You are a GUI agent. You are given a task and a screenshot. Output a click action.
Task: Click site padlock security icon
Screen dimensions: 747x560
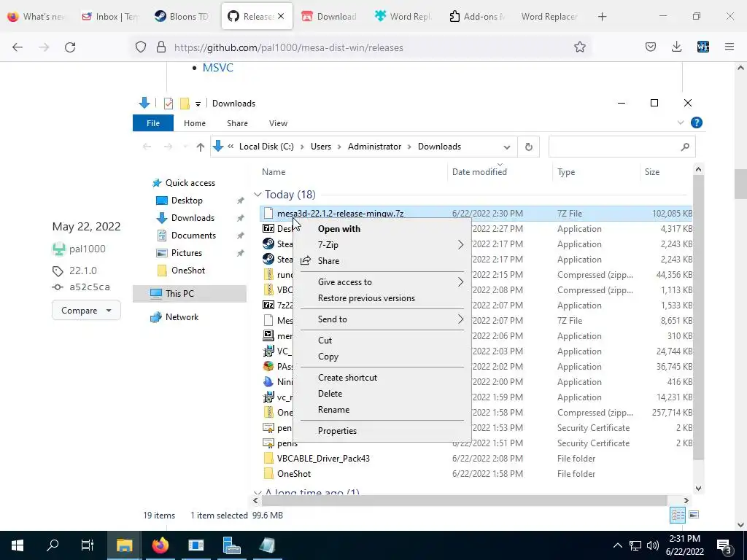pos(161,47)
